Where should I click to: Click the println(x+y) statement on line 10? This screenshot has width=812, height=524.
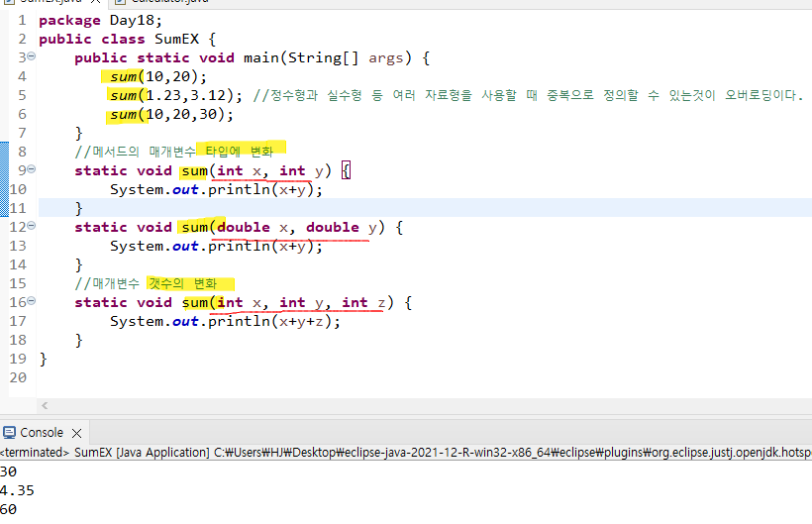click(216, 189)
